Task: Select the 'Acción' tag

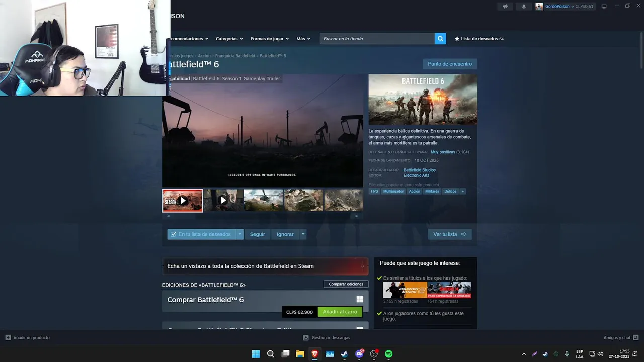Action: [415, 191]
